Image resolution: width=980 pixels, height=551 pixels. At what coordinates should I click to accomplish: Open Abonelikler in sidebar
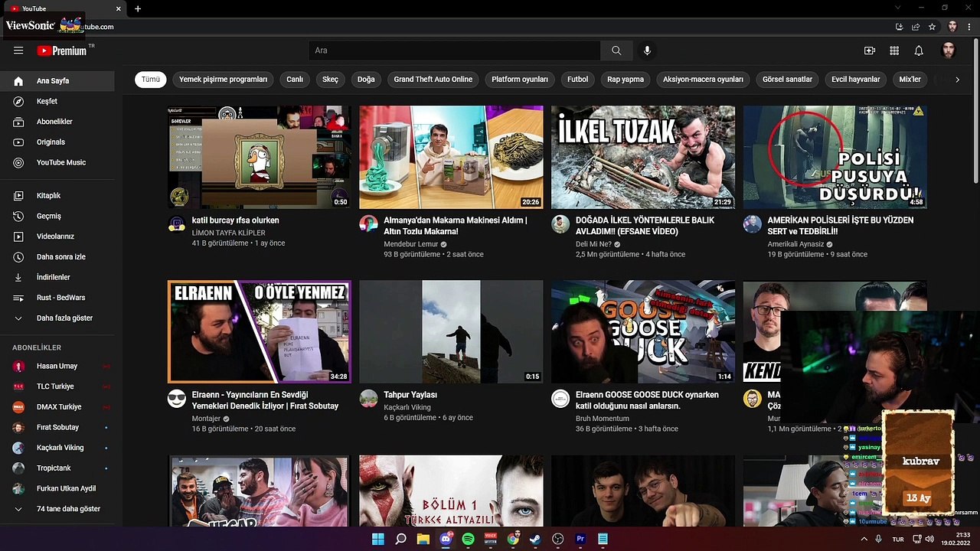point(57,122)
